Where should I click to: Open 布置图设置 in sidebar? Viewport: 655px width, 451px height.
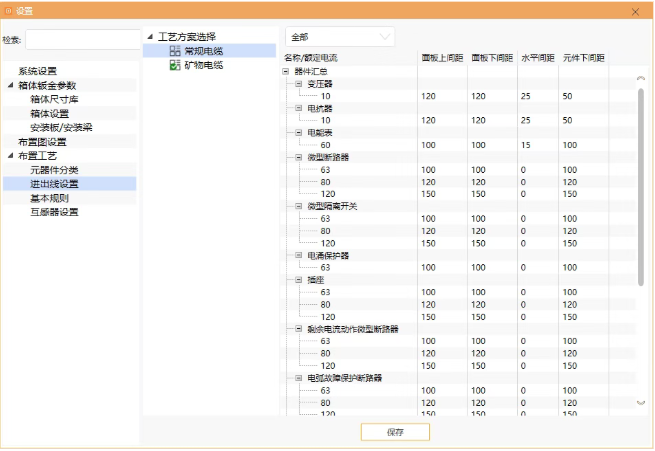point(42,142)
